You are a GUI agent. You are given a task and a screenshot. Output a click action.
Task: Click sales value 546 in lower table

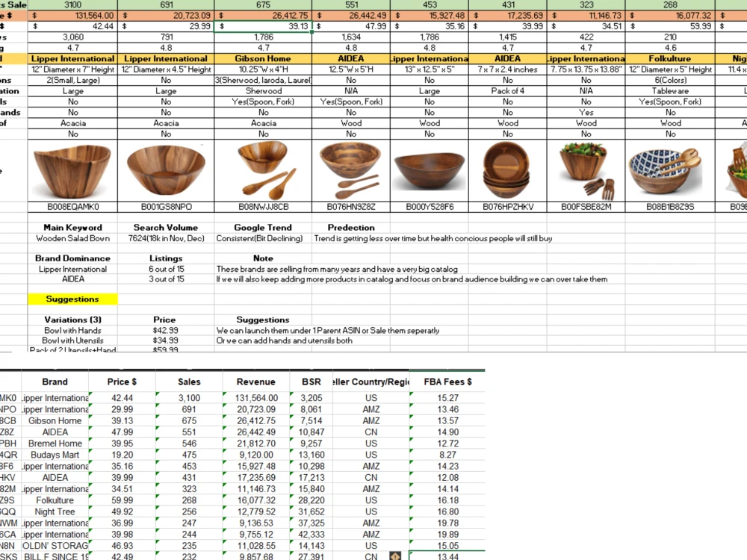(x=189, y=444)
